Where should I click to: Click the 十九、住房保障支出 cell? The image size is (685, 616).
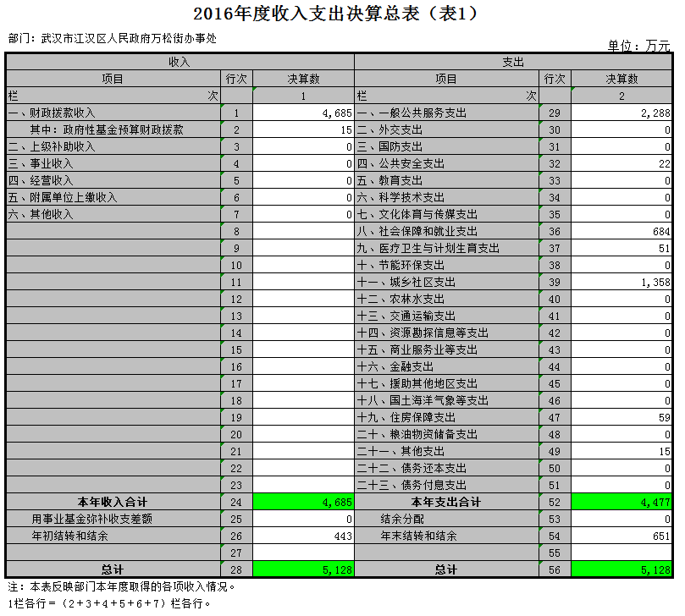click(406, 417)
